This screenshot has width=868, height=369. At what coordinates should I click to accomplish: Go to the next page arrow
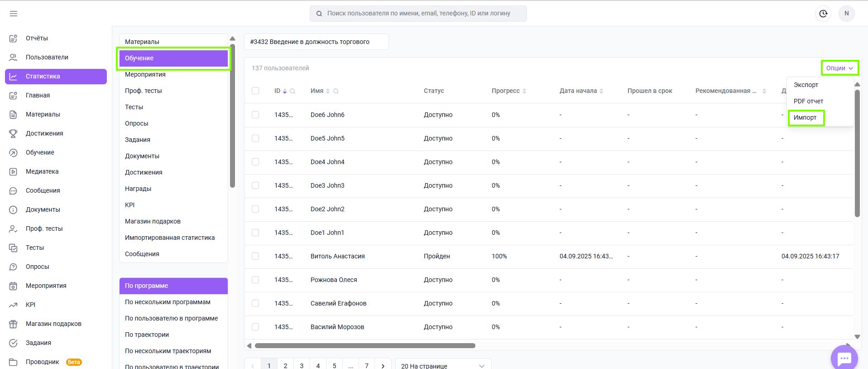(x=383, y=366)
